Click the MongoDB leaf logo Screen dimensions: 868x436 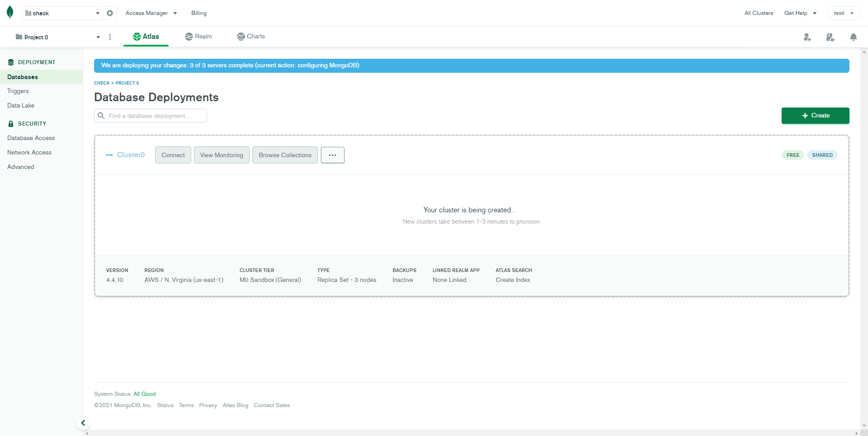coord(10,13)
